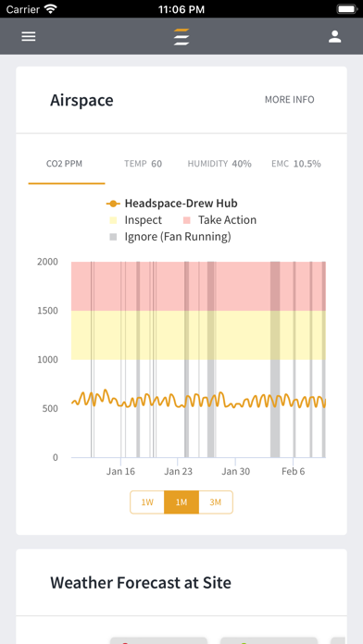Tap the battery indicator
The image size is (363, 644).
point(347,8)
